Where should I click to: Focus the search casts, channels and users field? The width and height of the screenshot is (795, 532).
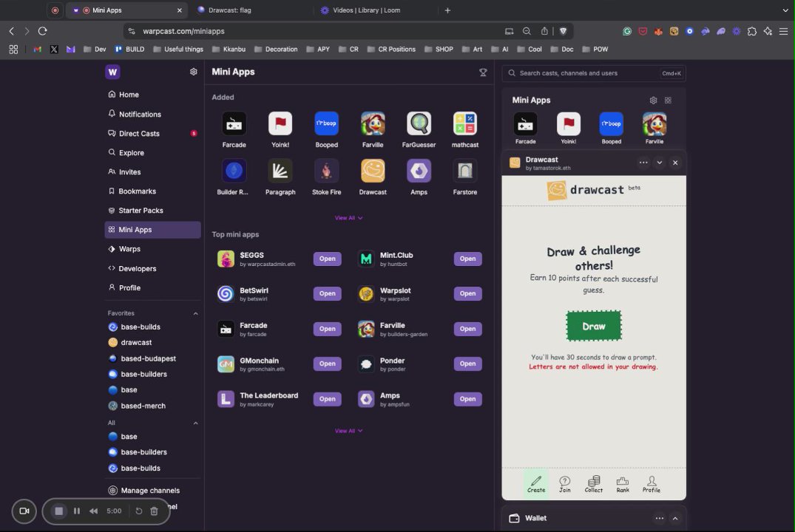coord(594,73)
